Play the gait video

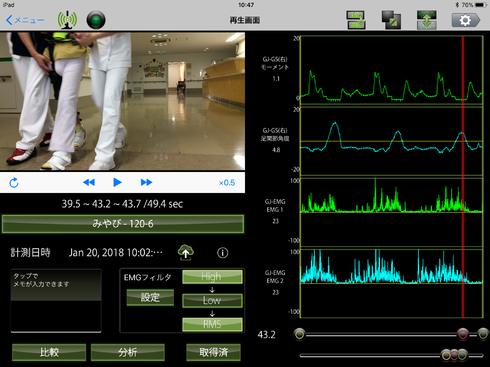pos(117,182)
